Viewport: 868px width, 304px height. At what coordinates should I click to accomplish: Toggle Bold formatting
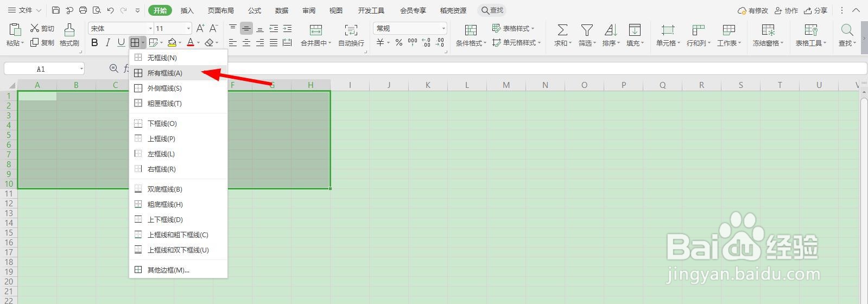(x=94, y=42)
